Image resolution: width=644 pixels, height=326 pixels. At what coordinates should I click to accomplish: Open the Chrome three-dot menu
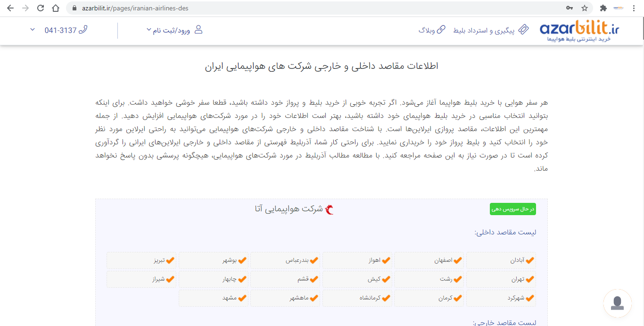pos(634,8)
